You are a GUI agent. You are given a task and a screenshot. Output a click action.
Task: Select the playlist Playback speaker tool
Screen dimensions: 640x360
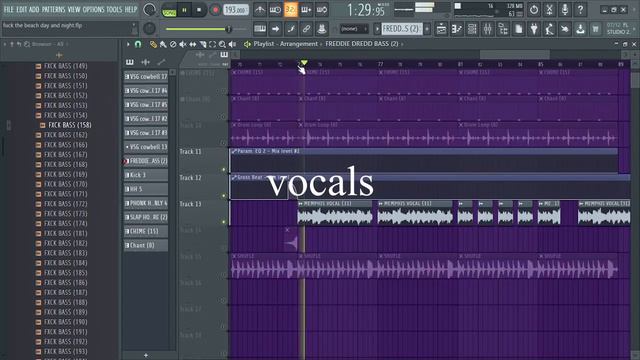pos(232,44)
